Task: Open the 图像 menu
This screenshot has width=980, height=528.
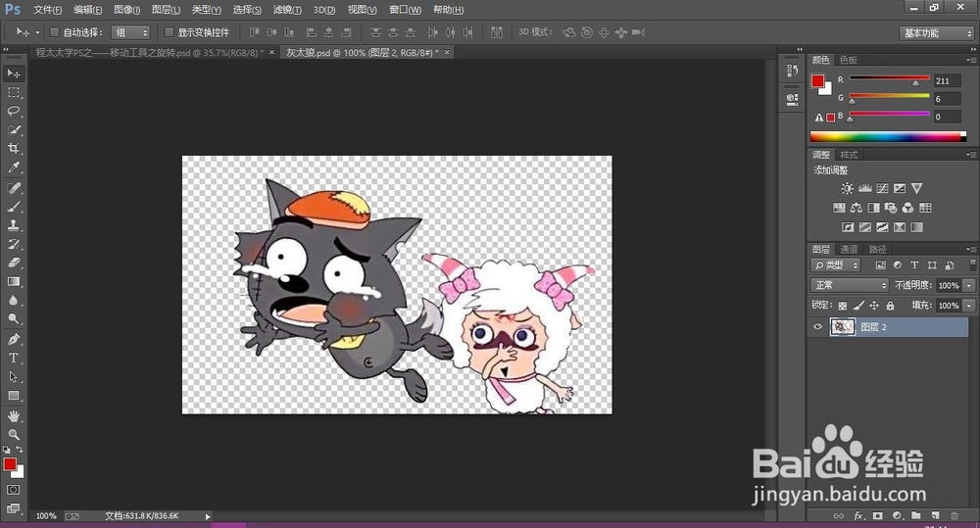Action: pyautogui.click(x=126, y=10)
